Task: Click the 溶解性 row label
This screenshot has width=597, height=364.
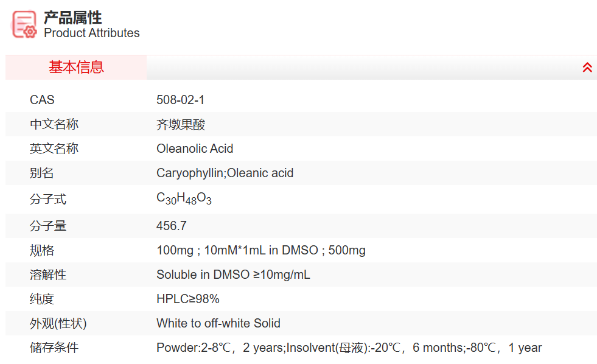Action: point(48,275)
